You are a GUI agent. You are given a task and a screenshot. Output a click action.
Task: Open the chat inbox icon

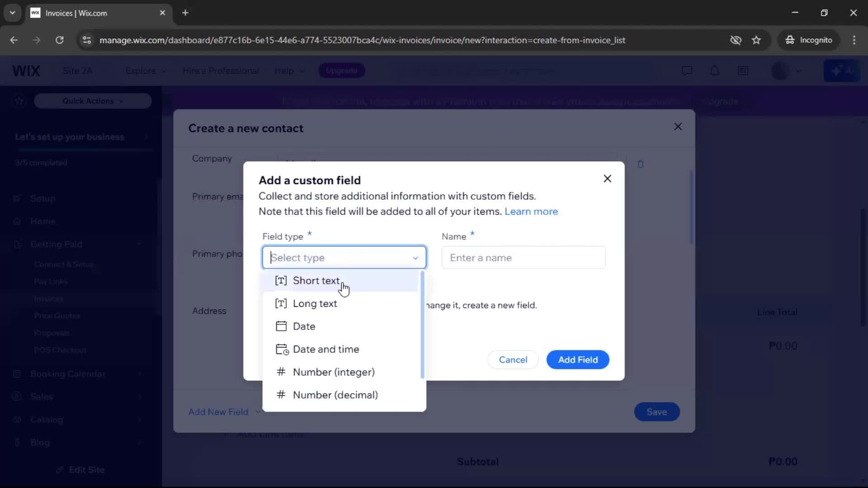(x=687, y=70)
